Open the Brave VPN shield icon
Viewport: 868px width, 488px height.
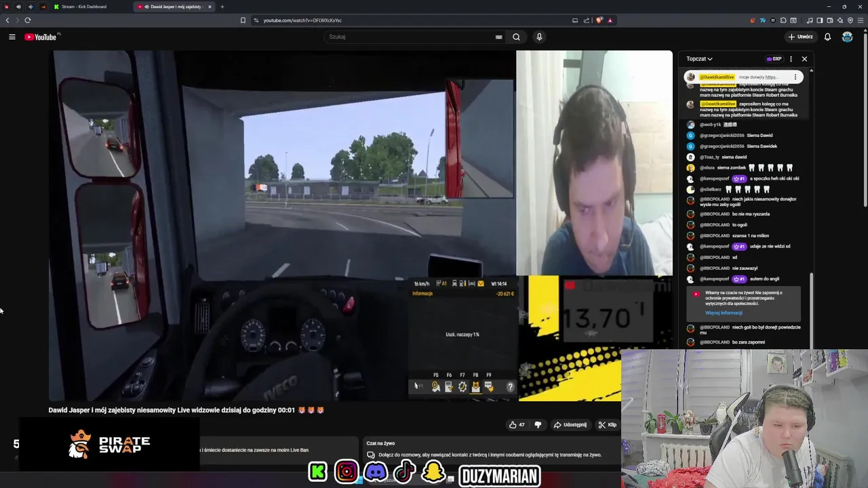coord(850,20)
